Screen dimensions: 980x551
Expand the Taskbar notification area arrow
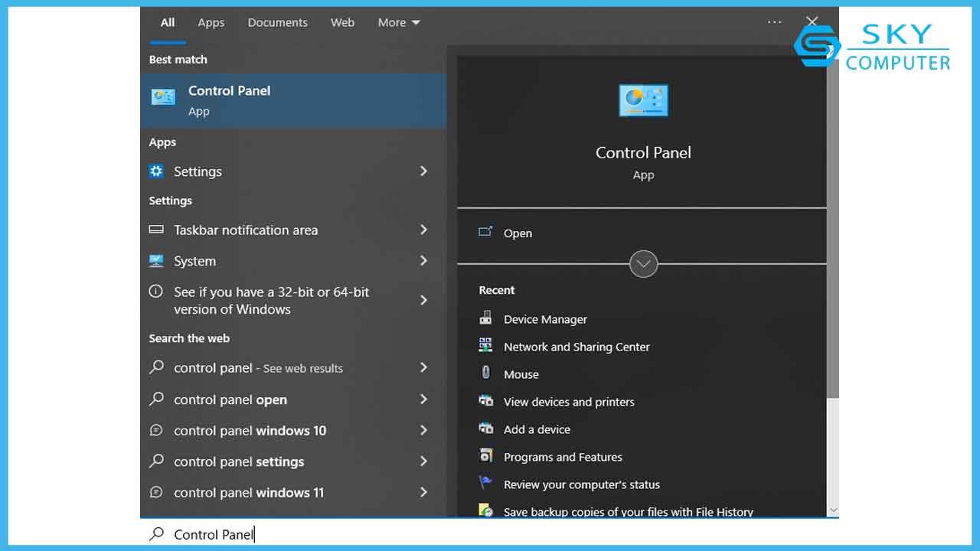(423, 230)
